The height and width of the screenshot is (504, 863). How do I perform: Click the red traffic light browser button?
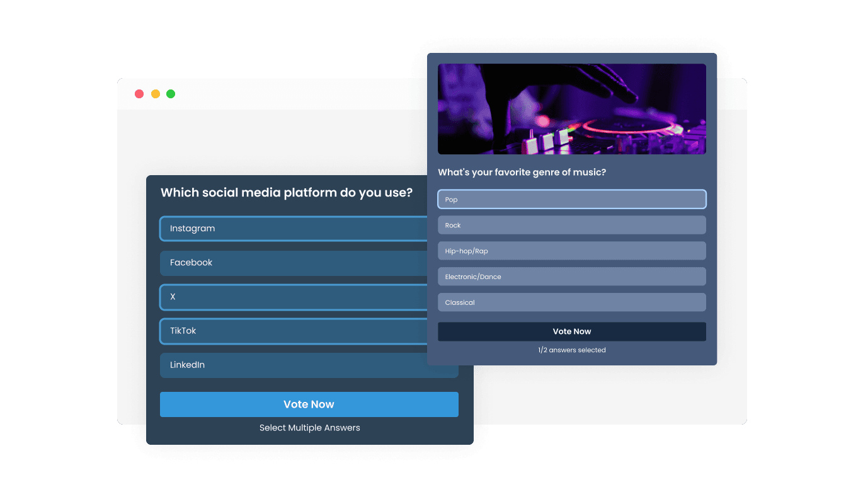[139, 93]
